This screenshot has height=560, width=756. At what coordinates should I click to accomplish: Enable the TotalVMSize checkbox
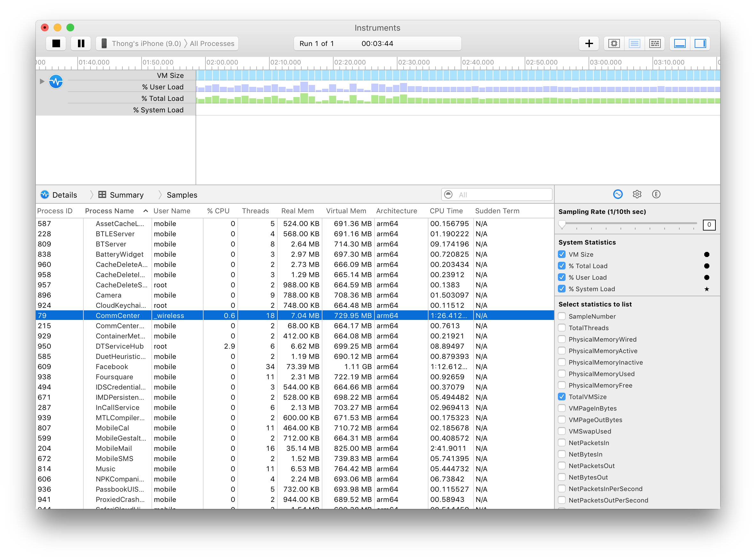pos(562,397)
